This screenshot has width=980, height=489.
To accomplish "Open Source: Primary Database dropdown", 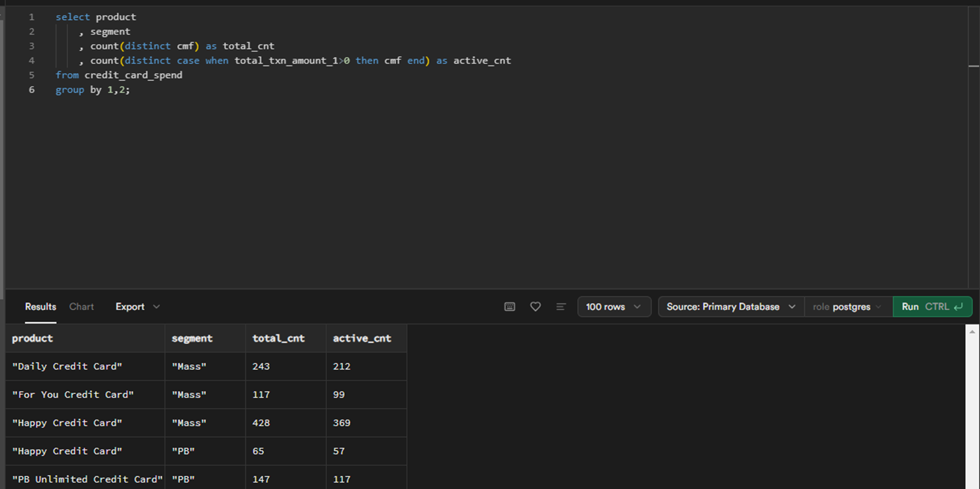I will [731, 306].
